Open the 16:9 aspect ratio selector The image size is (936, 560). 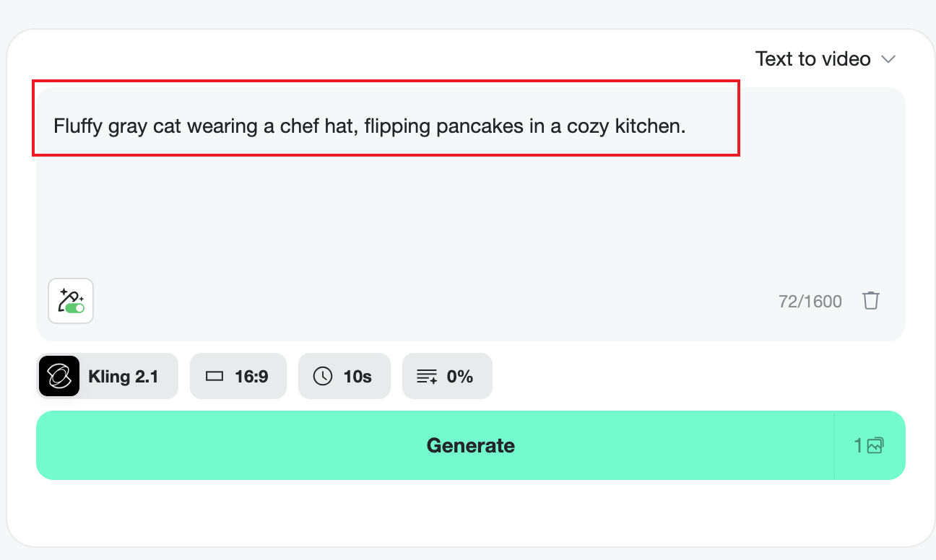pyautogui.click(x=238, y=375)
